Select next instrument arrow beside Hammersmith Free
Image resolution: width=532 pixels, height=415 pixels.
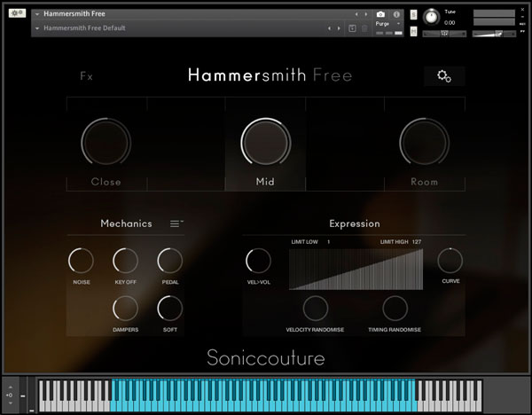click(x=365, y=14)
